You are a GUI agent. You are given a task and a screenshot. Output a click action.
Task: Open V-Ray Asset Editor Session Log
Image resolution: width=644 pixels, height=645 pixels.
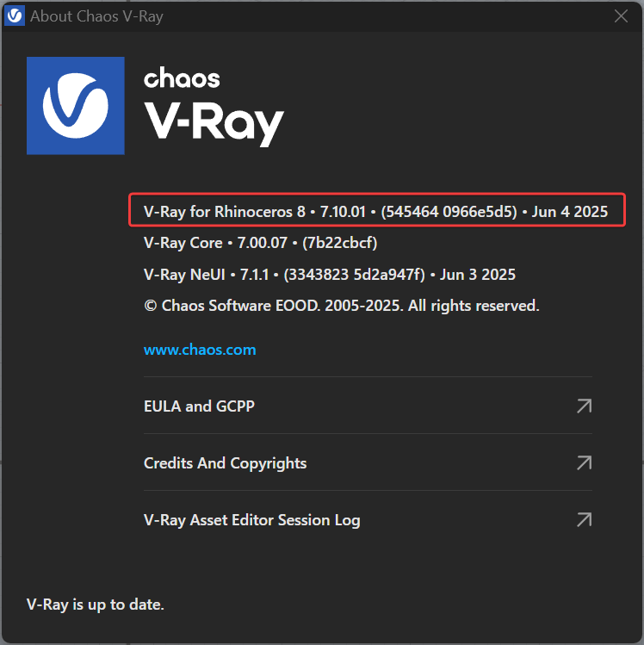(x=251, y=520)
